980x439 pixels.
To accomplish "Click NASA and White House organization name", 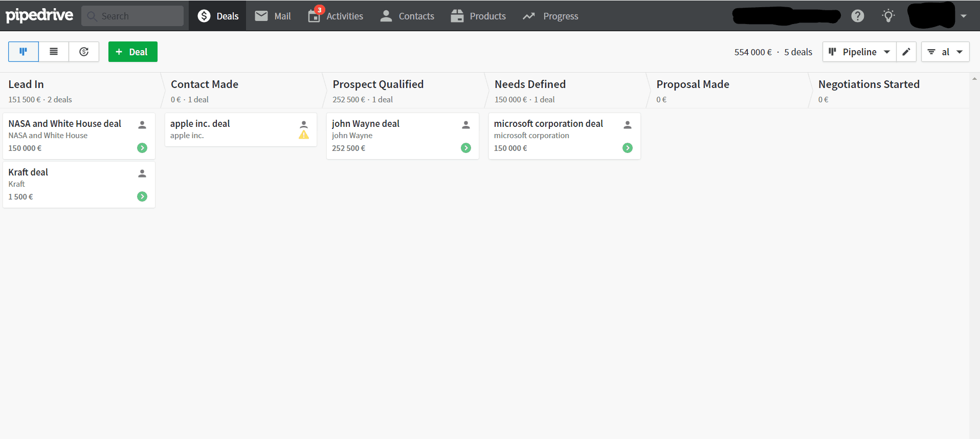I will 48,136.
